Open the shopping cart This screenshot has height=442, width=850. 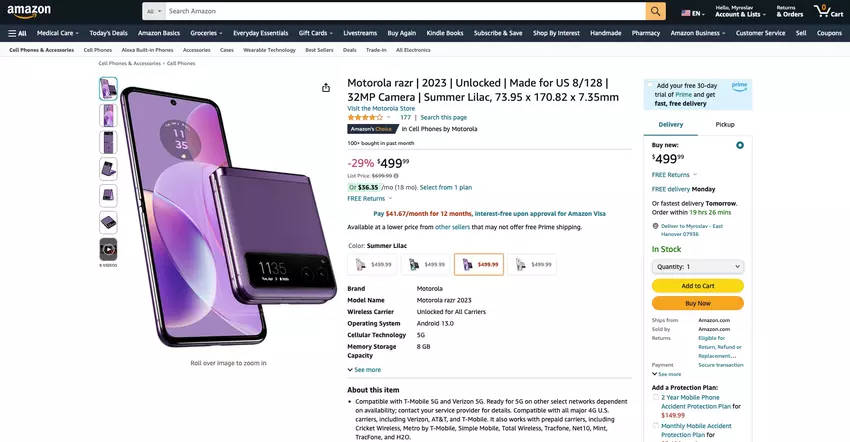click(x=829, y=12)
